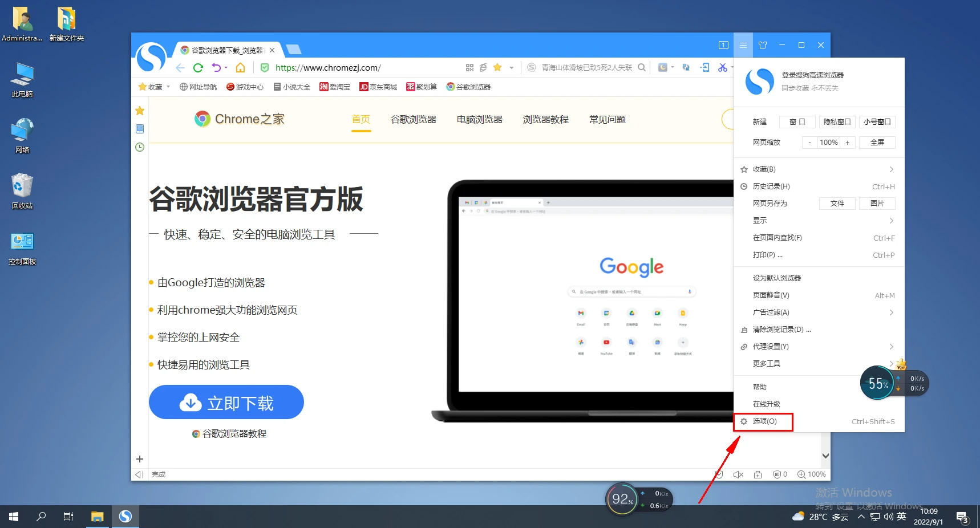The image size is (980, 528).
Task: Select 设为默认浏览器 menu item
Action: tap(819, 278)
